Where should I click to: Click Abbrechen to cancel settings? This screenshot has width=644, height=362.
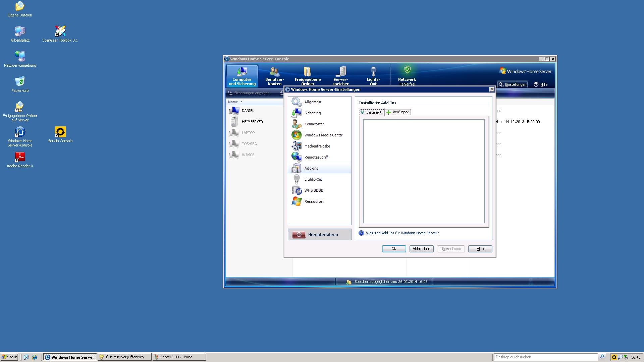coord(421,249)
